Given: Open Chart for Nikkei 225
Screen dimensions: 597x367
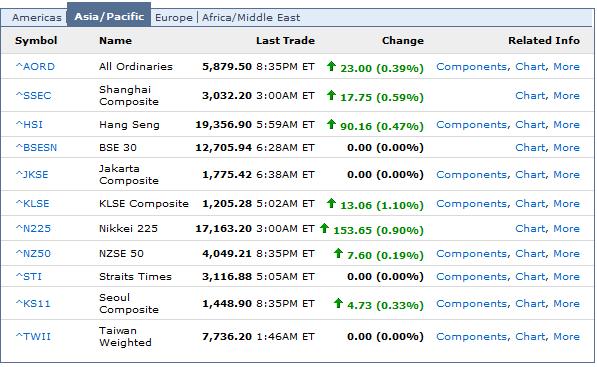Looking at the screenshot, I should coord(530,228).
